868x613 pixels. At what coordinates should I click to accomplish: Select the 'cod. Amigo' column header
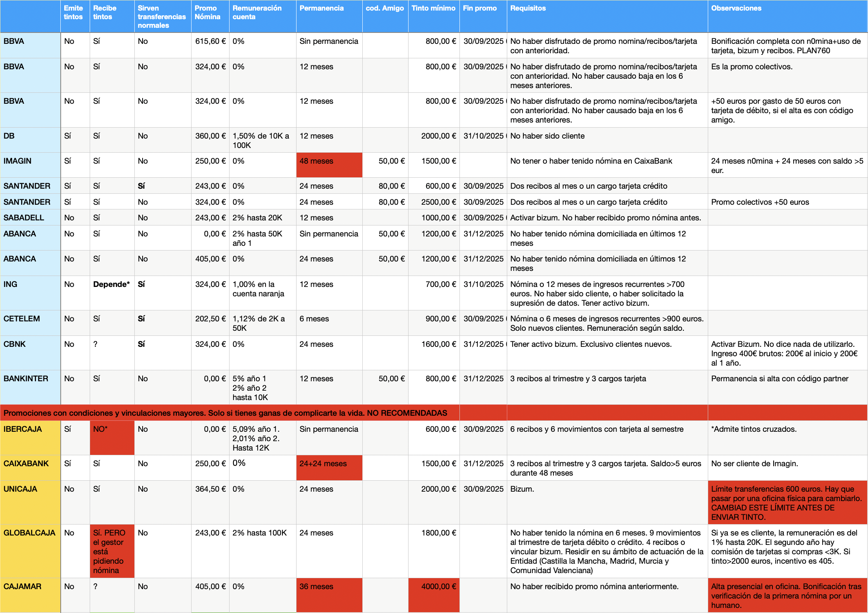coord(385,16)
